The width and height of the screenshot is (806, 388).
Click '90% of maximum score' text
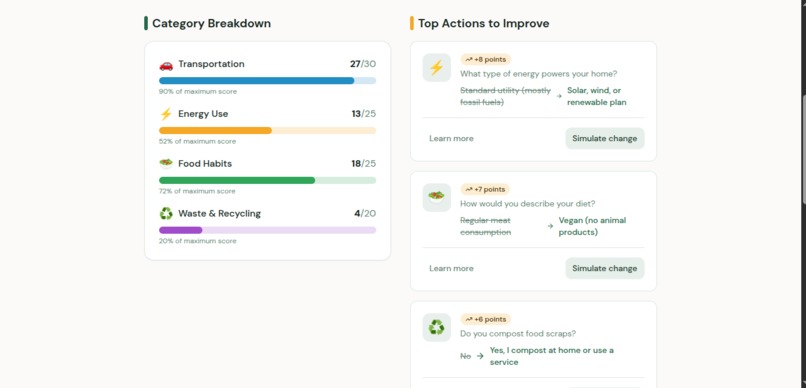198,91
